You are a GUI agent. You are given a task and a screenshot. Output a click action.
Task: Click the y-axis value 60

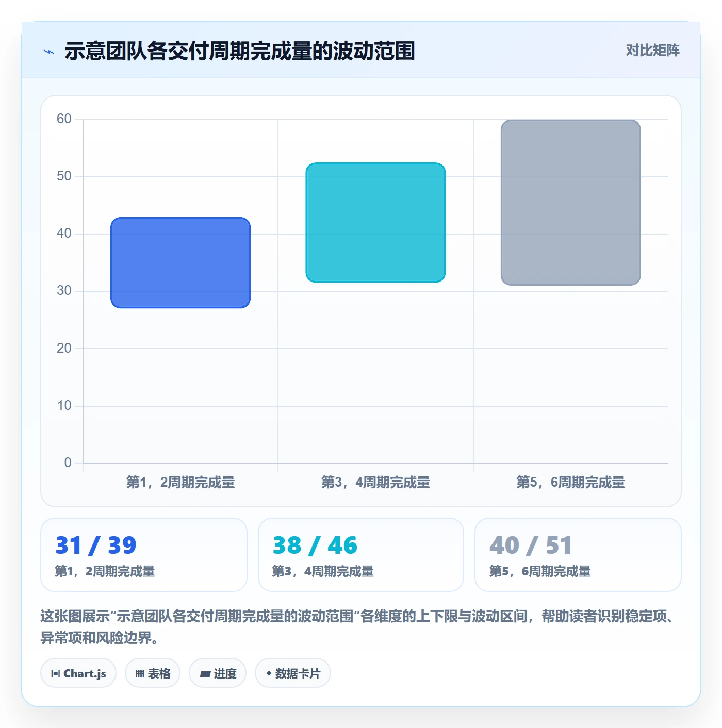[64, 119]
